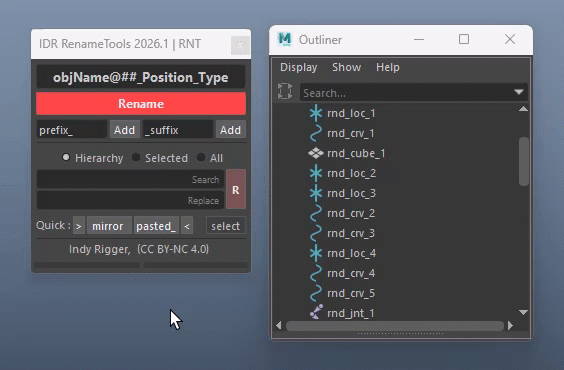This screenshot has width=564, height=370.
Task: Click the joint icon beside rnd_jnt_1
Action: [316, 312]
